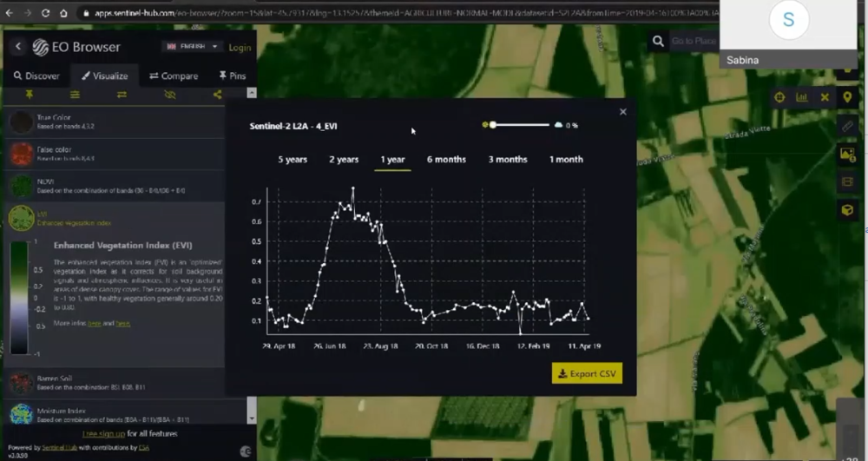
Task: Click the add-to-compare arrows icon
Action: point(122,95)
